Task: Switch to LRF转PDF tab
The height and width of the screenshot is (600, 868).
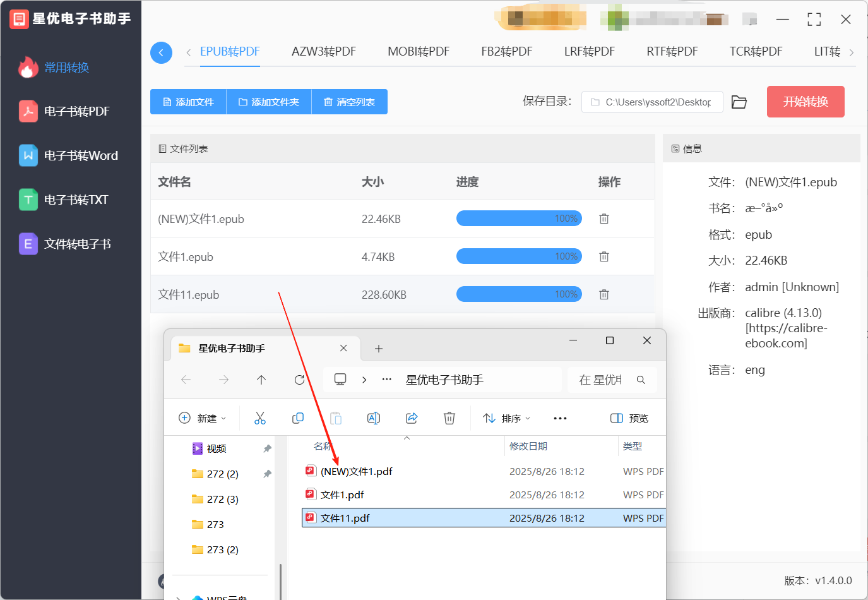Action: pyautogui.click(x=590, y=52)
